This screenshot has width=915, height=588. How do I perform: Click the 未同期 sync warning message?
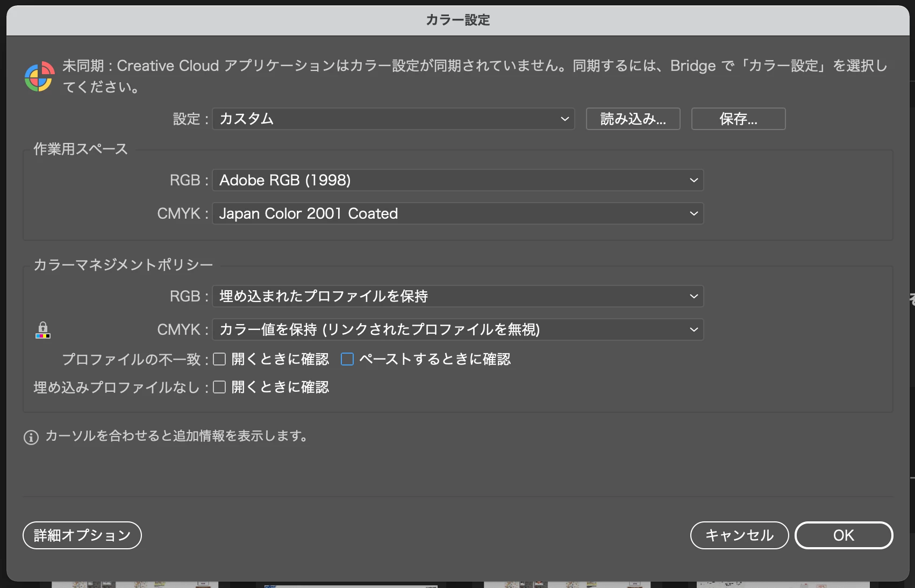pyautogui.click(x=475, y=76)
